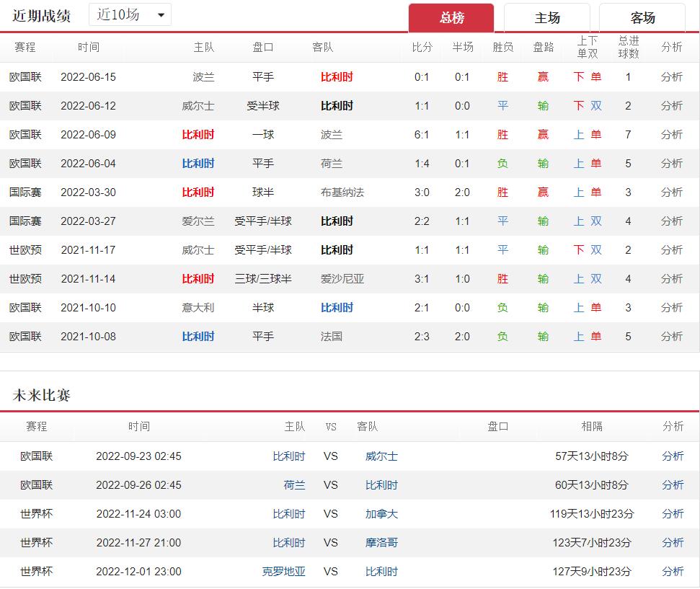Click away team 爱沙尼亚 in 2021-11-14 row
The width and height of the screenshot is (700, 589).
pyautogui.click(x=342, y=279)
